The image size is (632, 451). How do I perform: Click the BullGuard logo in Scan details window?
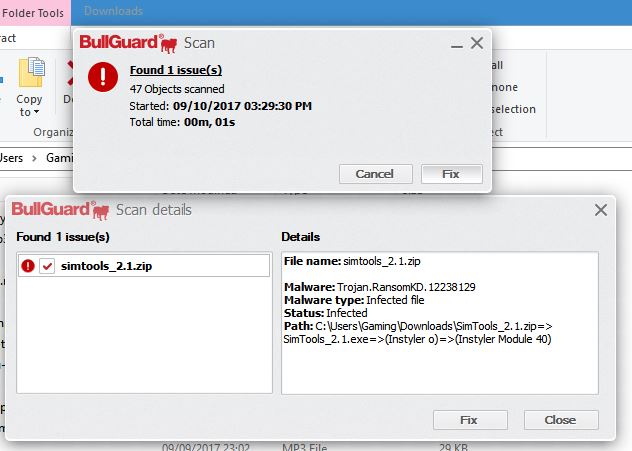point(60,210)
